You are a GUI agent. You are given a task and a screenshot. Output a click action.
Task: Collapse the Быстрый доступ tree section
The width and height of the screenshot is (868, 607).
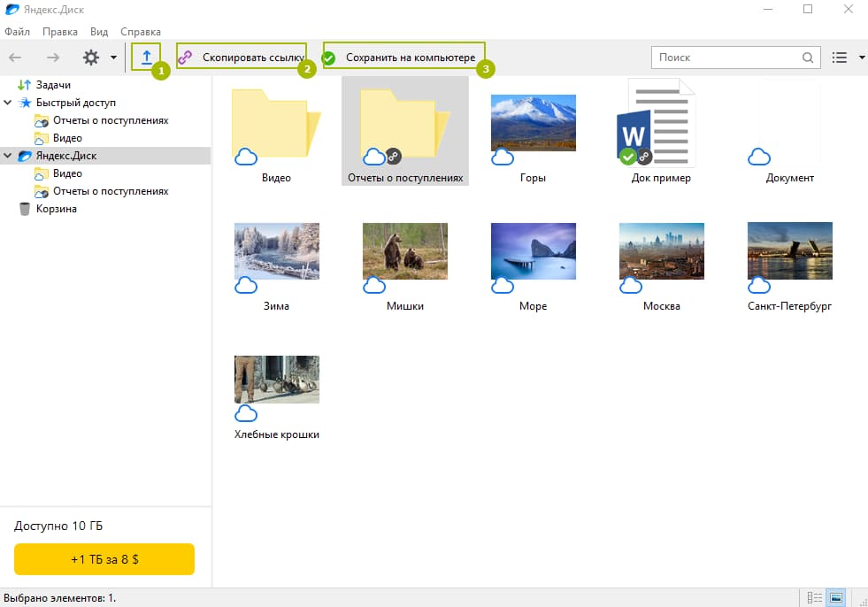coord(8,103)
